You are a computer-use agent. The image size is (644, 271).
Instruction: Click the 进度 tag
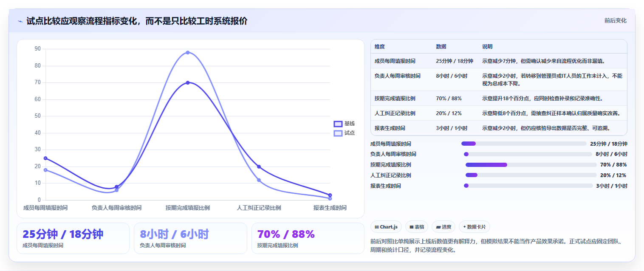443,227
